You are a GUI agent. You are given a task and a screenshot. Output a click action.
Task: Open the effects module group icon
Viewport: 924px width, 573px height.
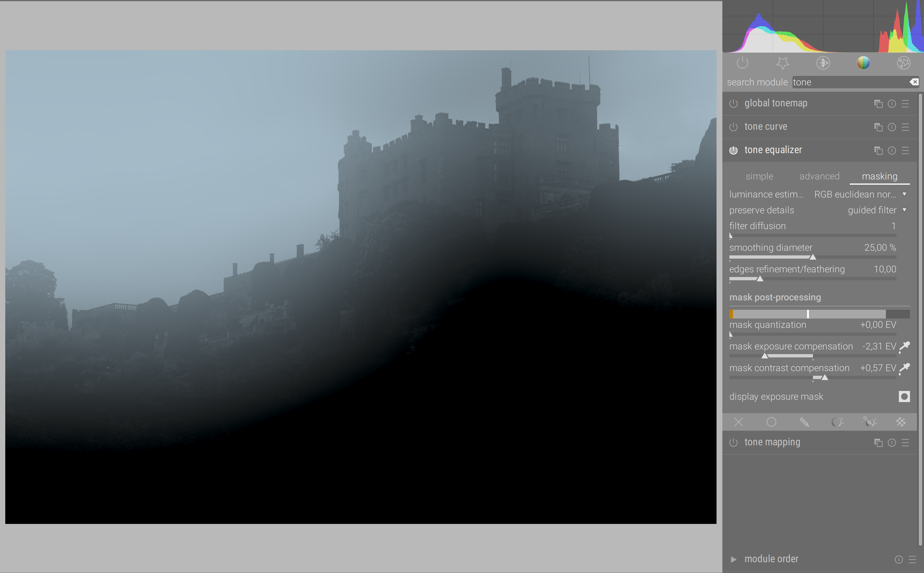point(904,63)
